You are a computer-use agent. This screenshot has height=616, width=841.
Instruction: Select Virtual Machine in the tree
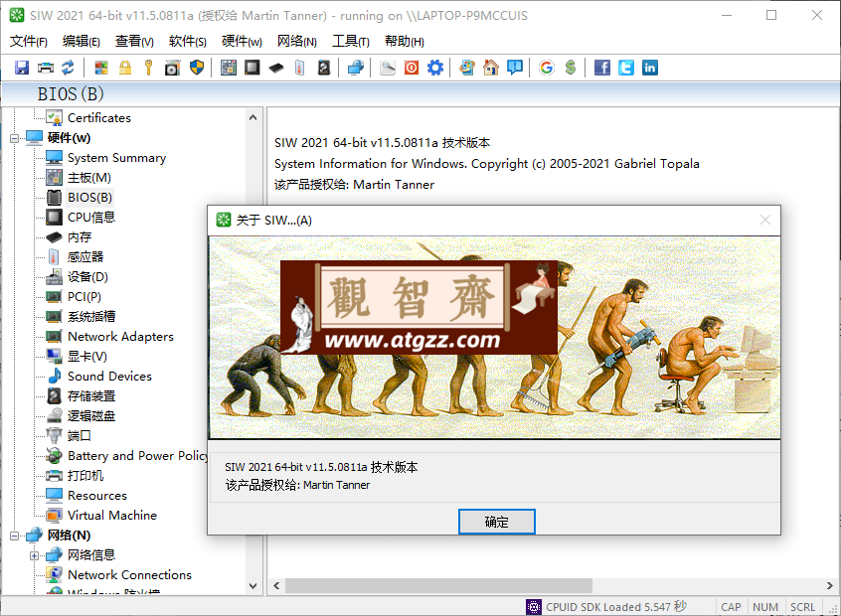click(x=112, y=516)
